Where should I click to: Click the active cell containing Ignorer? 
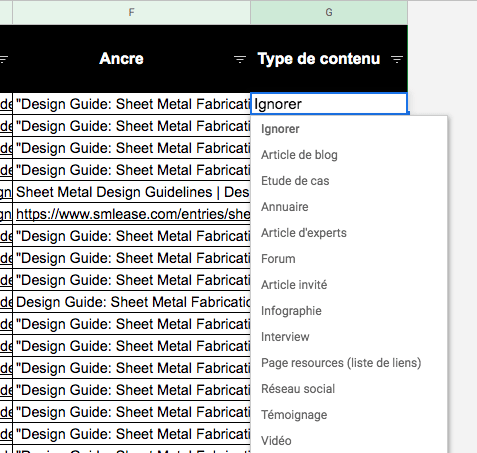point(329,104)
